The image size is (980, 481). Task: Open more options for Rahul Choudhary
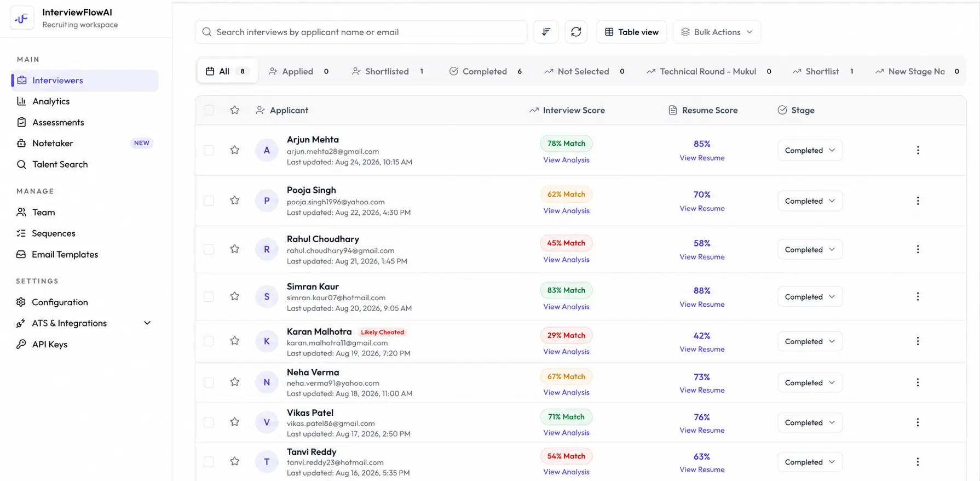pos(918,249)
